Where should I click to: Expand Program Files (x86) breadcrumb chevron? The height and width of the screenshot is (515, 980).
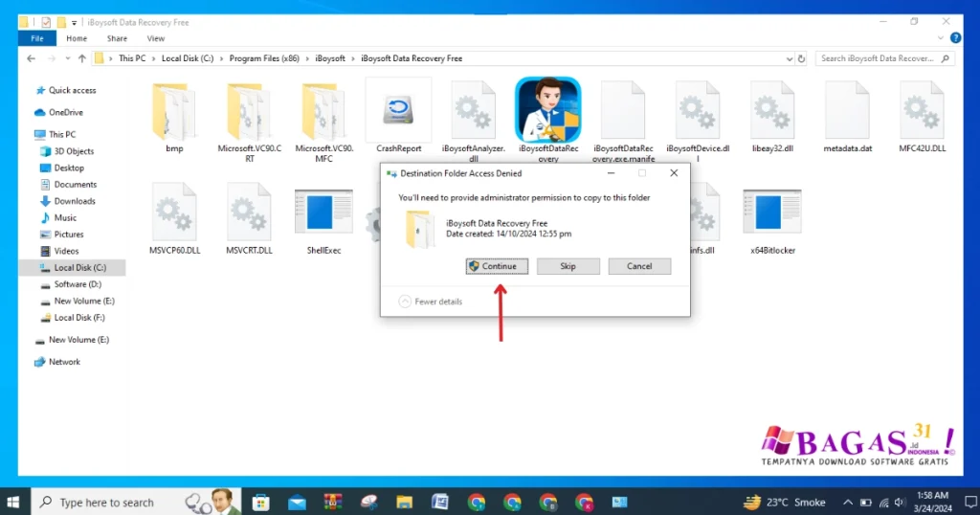307,58
